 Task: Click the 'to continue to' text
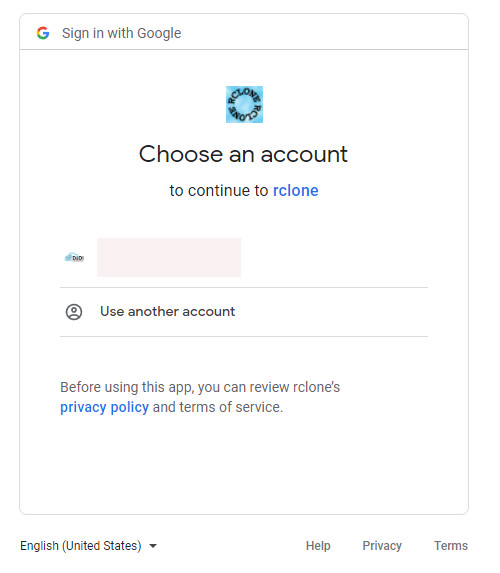[219, 190]
